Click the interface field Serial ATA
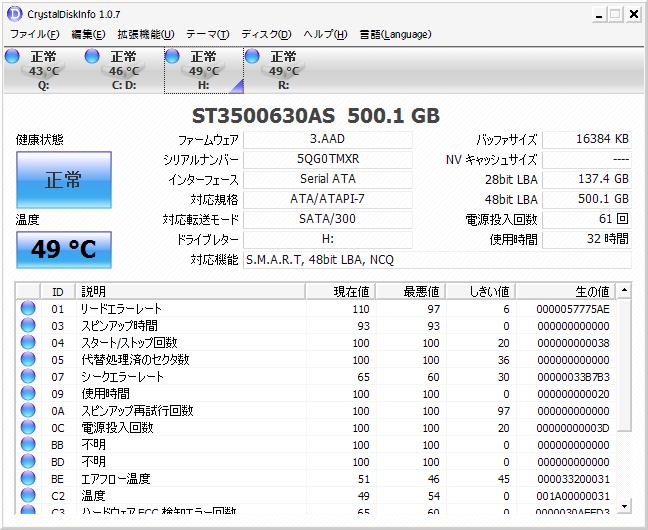648x530 pixels. click(x=328, y=179)
